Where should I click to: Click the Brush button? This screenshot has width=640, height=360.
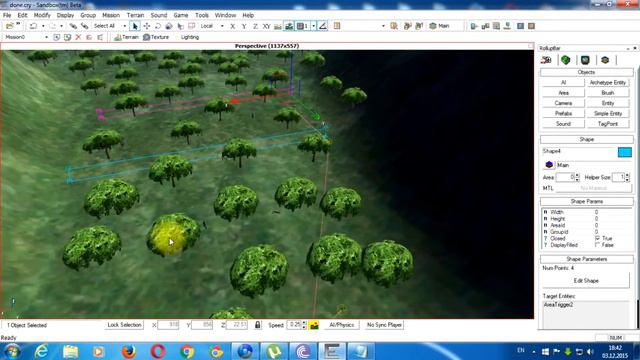click(608, 93)
